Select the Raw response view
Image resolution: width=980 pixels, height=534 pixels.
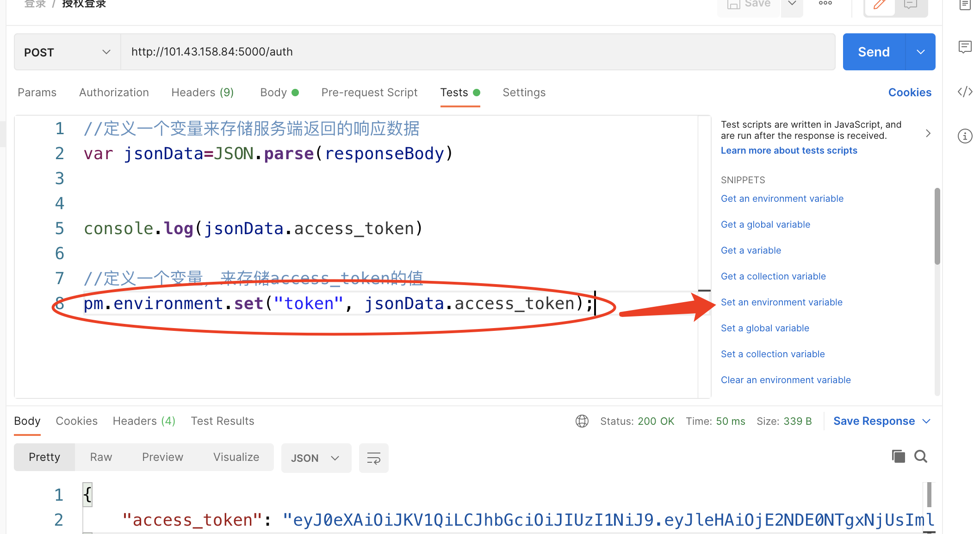click(101, 457)
